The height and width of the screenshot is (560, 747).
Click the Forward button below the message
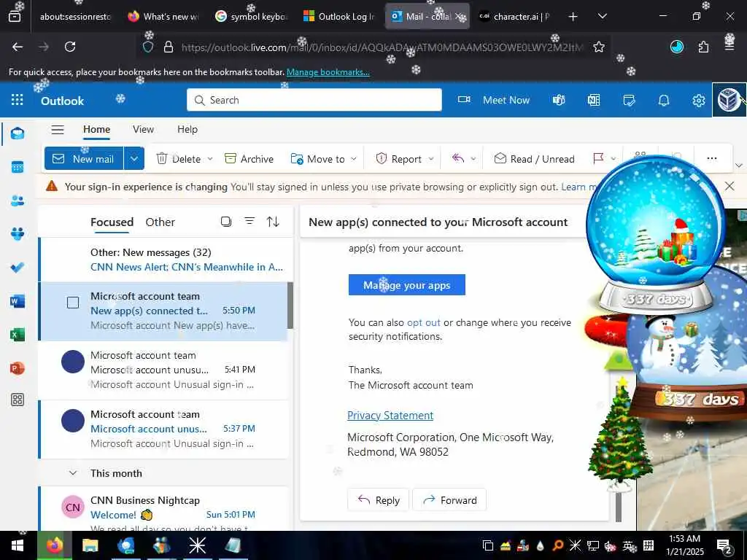click(x=449, y=500)
